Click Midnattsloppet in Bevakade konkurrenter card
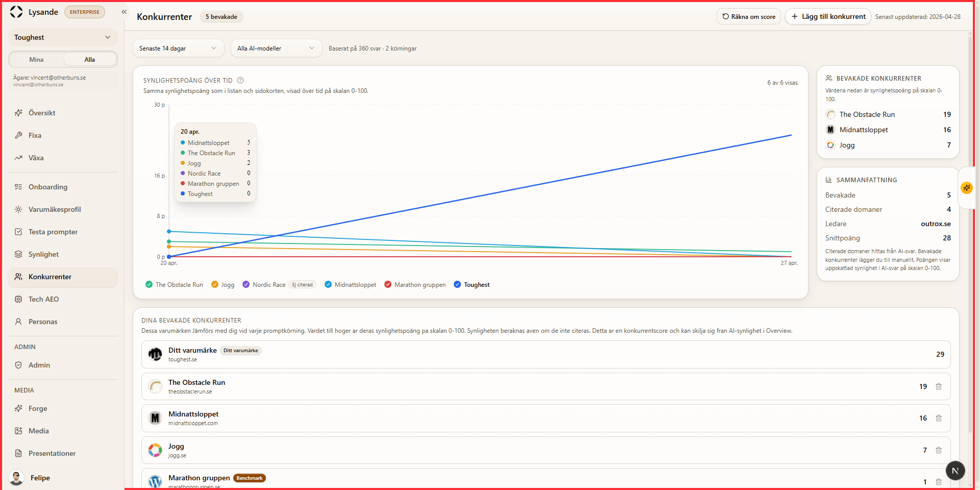 888,130
